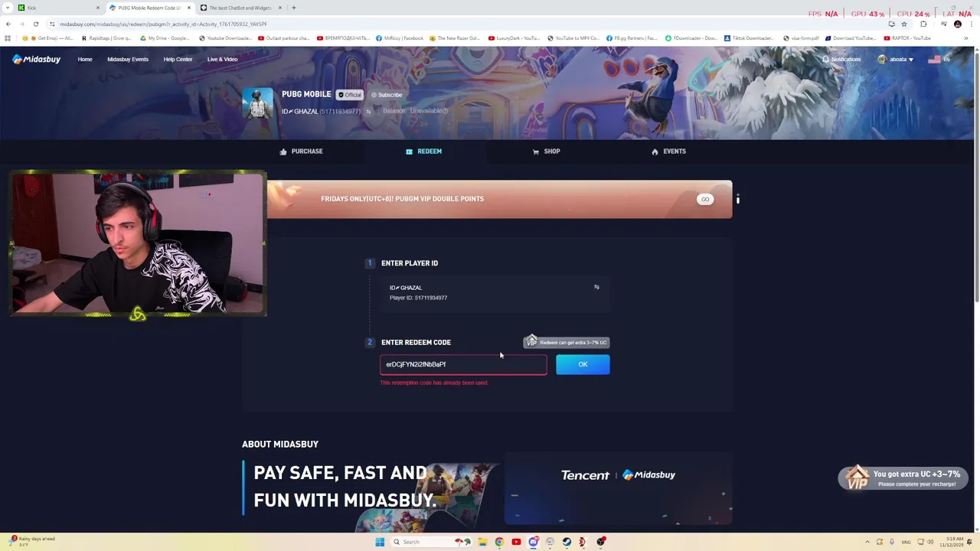This screenshot has height=551, width=980.
Task: Go back using browser back arrow
Action: pos(8,24)
